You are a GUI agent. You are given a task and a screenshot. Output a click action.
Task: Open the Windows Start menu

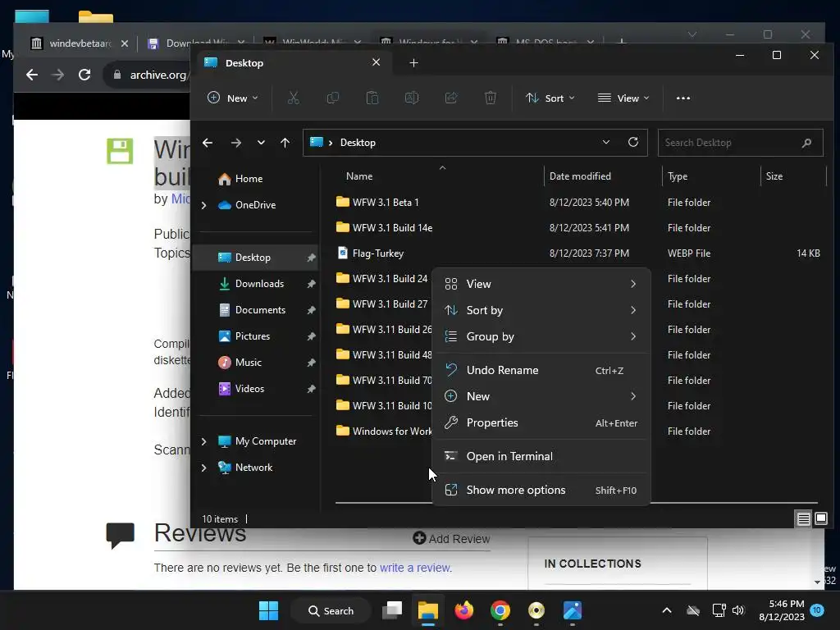[268, 610]
